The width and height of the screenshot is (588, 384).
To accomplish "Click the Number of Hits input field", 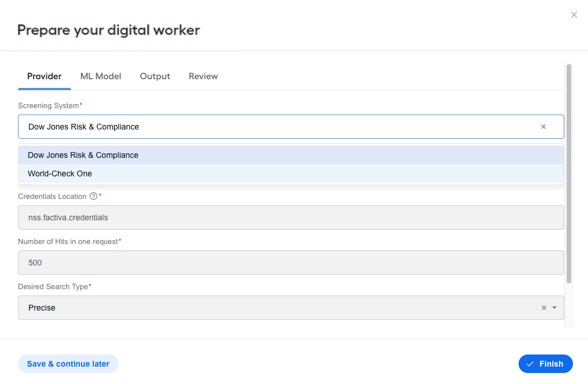I will coord(291,263).
